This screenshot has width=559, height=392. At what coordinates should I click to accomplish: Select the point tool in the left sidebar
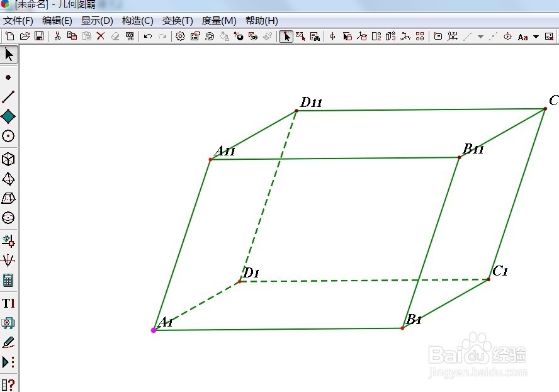pos(8,77)
